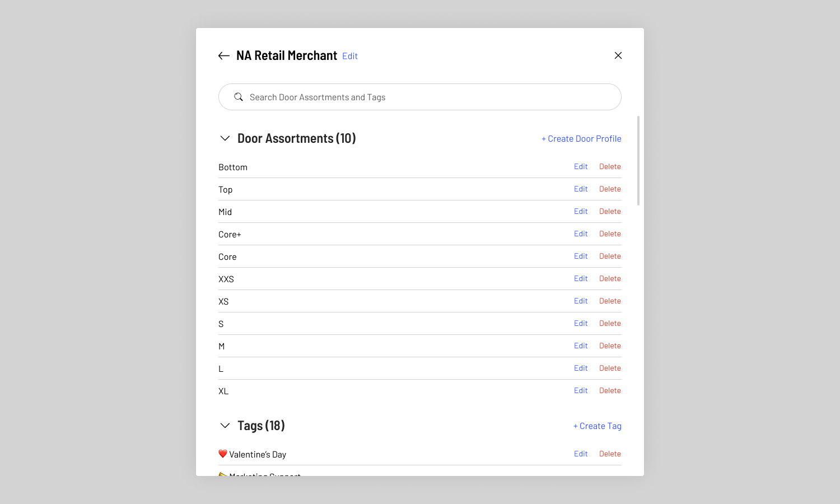Delete the M door assortment
Screen dimensions: 840x504
[x=610, y=346]
